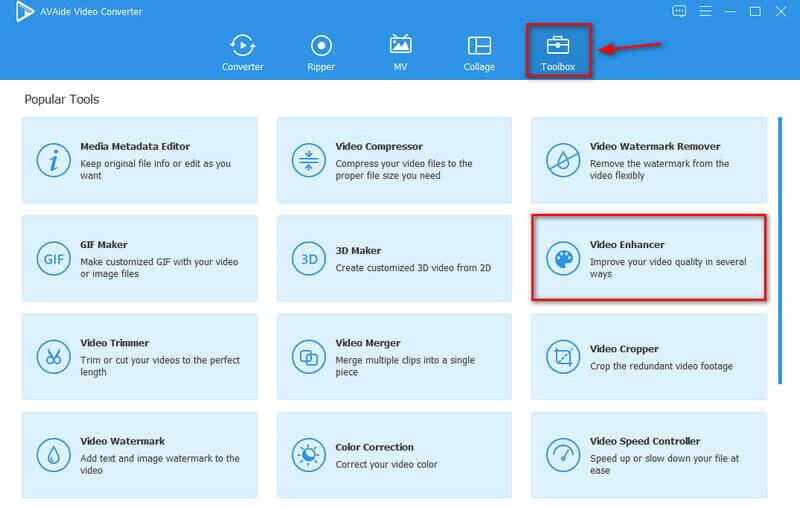Viewport: 800px width, 508px height.
Task: Click "Remove the watermark from the video flexibly" text
Action: (x=659, y=169)
